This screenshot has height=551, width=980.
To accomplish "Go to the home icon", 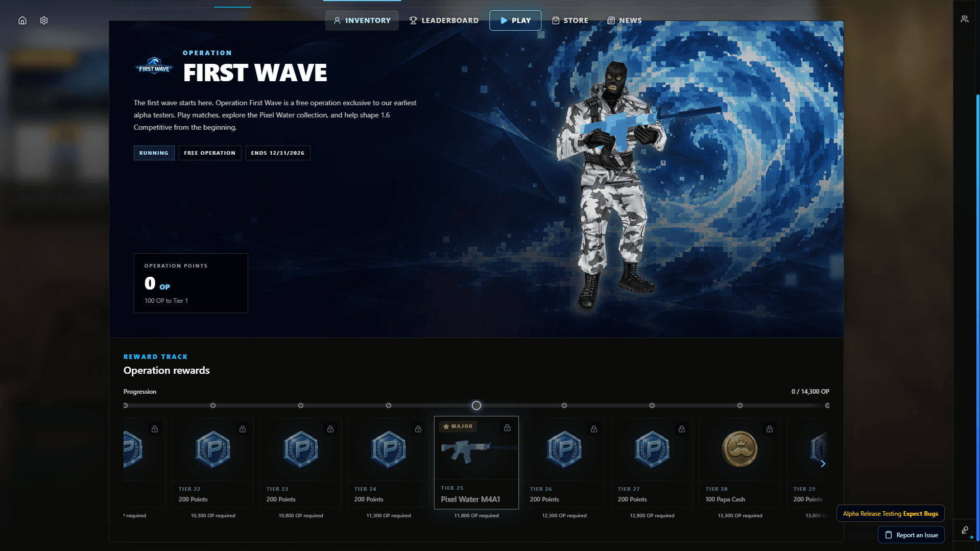I will (x=22, y=20).
